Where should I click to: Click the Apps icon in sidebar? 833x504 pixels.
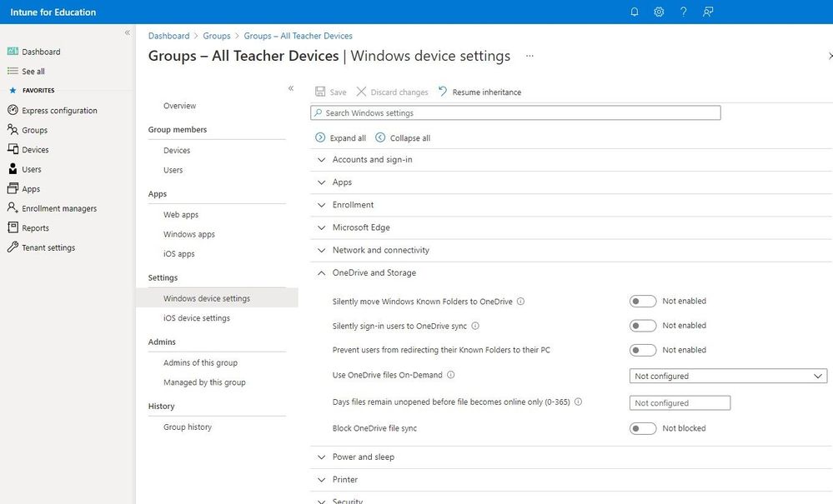(x=13, y=188)
